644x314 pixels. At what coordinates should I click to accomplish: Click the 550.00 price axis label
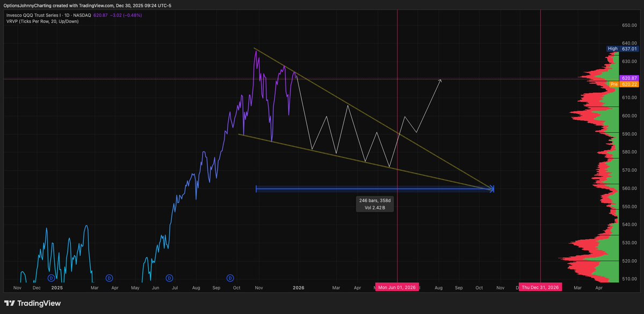(x=628, y=207)
